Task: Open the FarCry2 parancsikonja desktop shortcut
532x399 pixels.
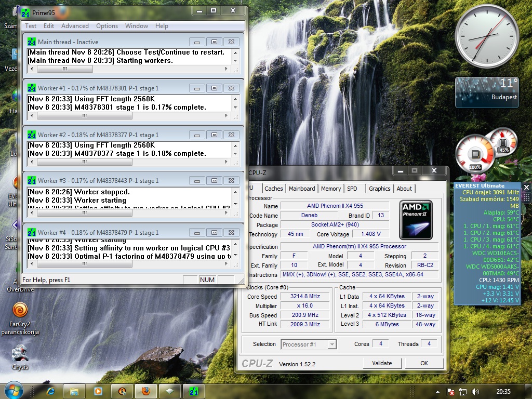Action: pos(20,318)
